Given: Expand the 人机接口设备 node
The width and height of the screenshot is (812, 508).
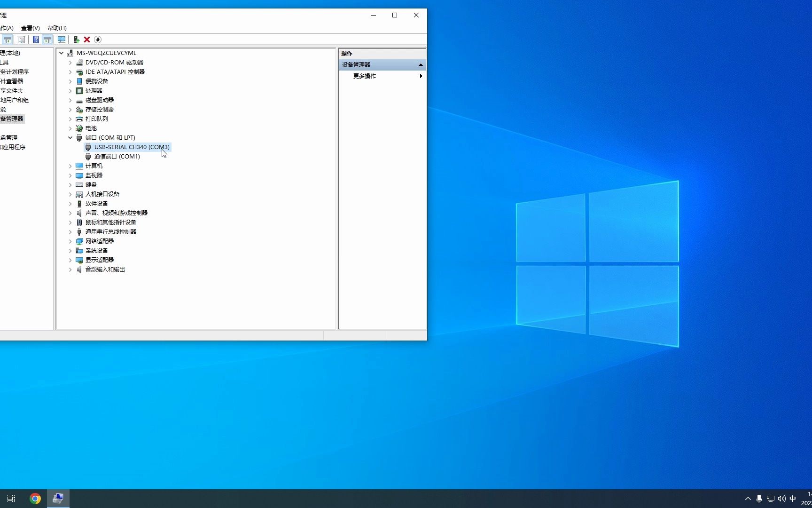Looking at the screenshot, I should click(70, 194).
